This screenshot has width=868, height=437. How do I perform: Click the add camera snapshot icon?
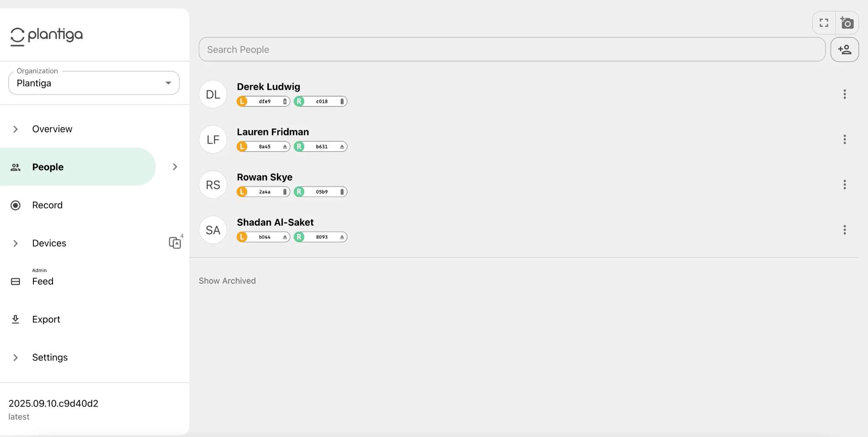pyautogui.click(x=847, y=23)
